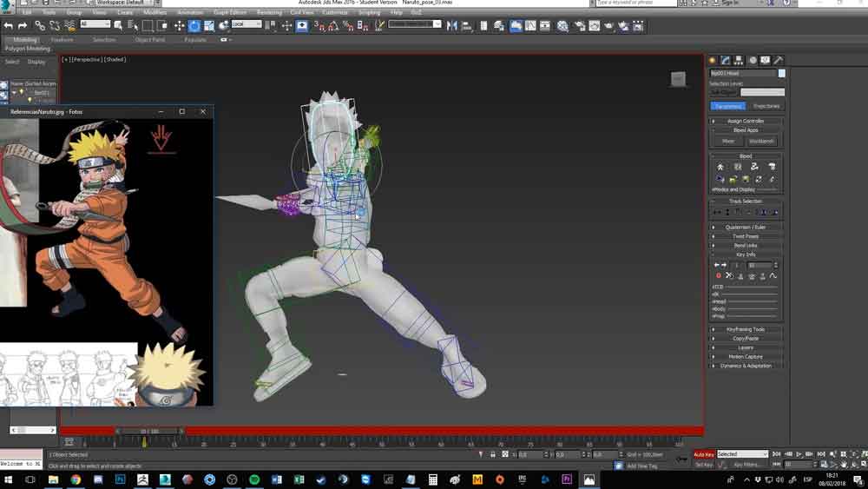Activate the Select and Move tool

point(180,25)
